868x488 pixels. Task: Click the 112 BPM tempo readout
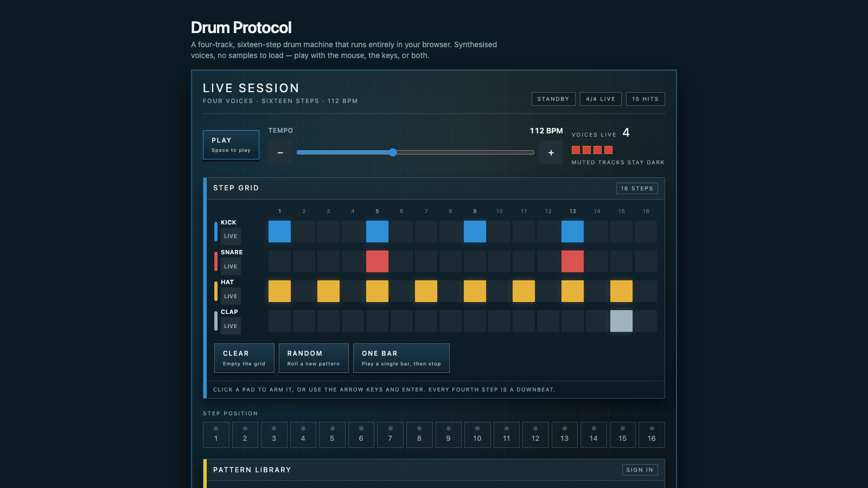[546, 131]
